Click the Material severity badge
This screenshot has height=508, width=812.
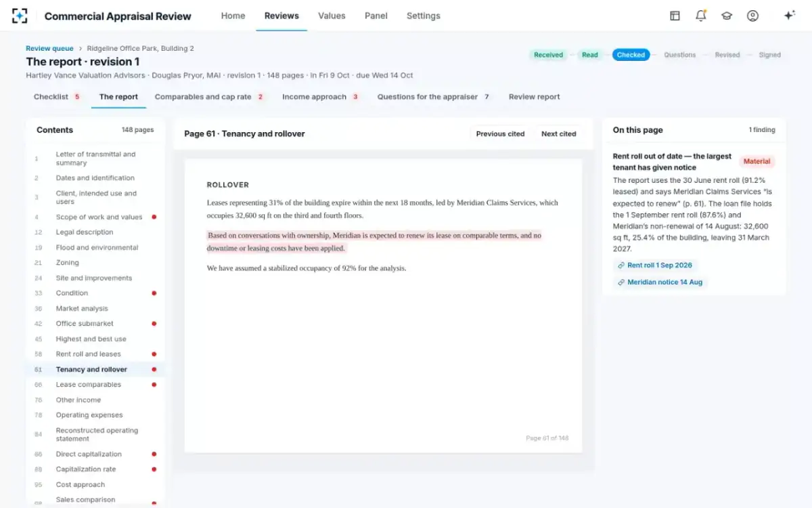tap(757, 162)
